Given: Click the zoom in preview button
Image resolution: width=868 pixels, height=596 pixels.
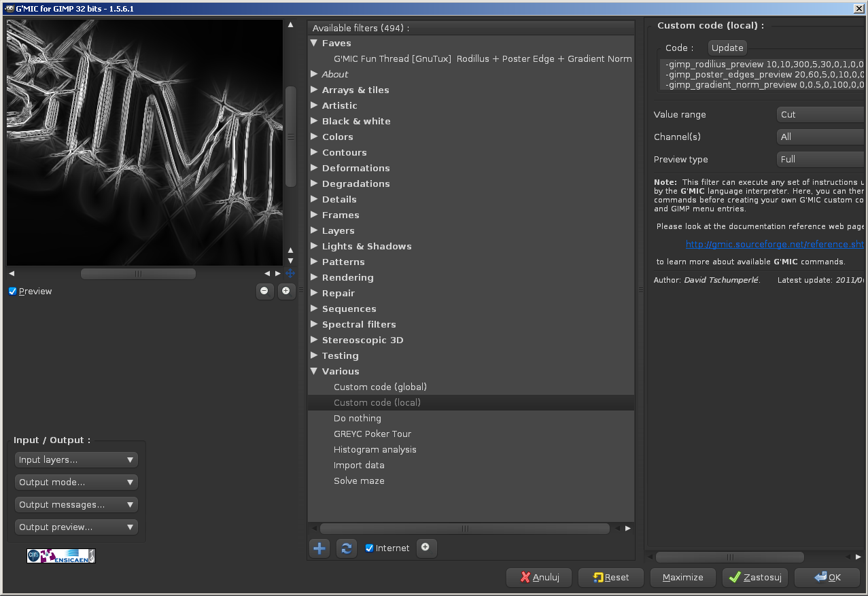Looking at the screenshot, I should [x=285, y=291].
